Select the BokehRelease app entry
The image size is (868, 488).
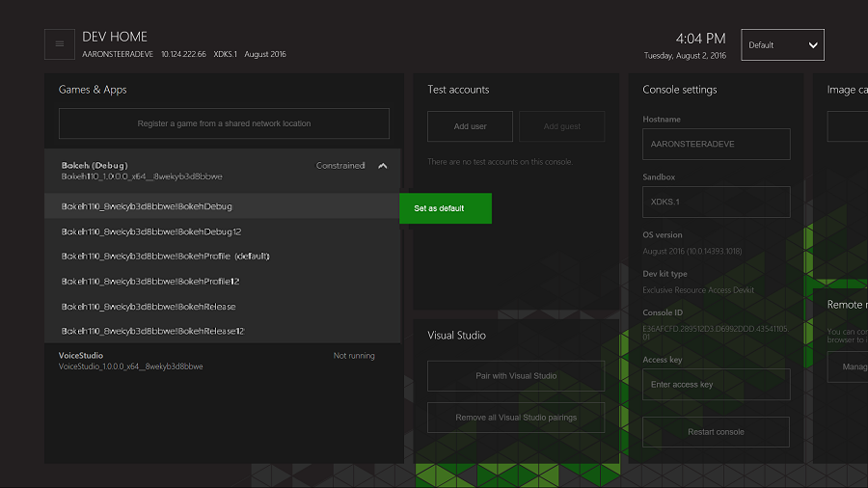click(222, 306)
